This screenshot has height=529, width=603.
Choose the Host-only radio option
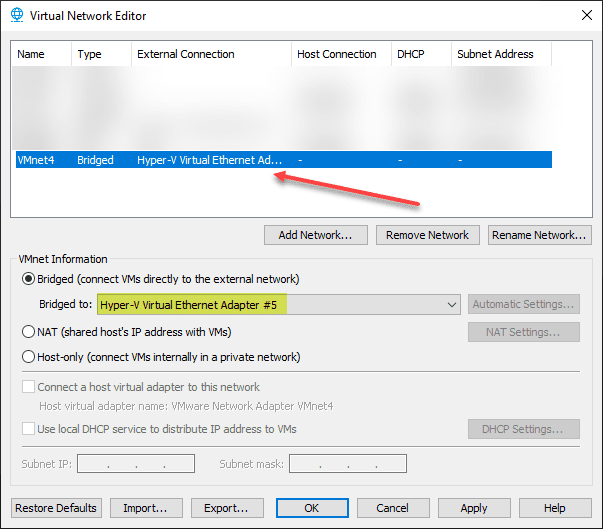point(28,357)
